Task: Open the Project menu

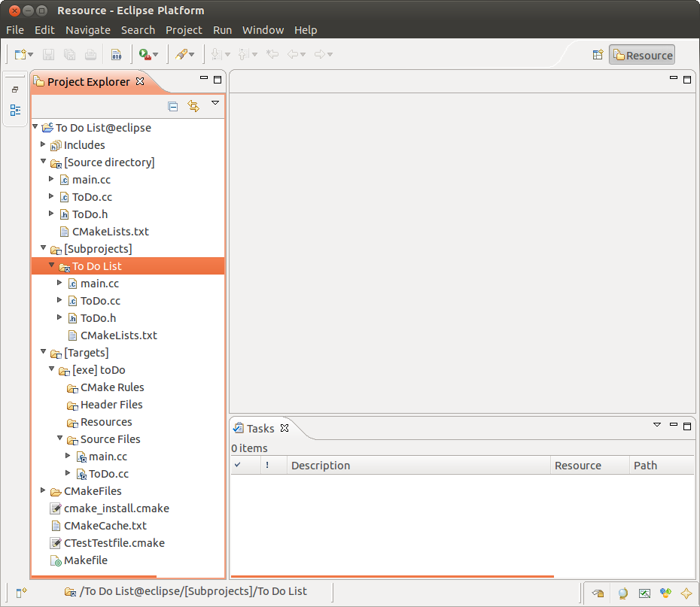Action: coord(184,30)
